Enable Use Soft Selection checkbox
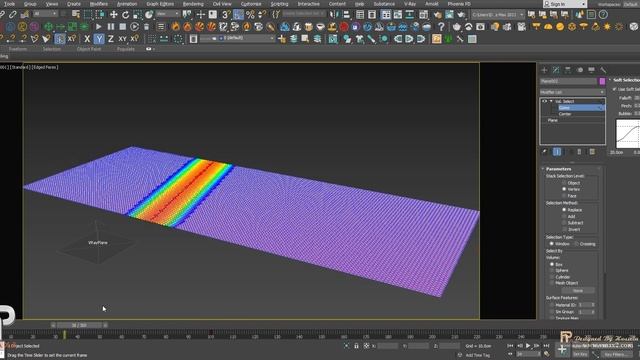The image size is (640, 360). (x=615, y=89)
